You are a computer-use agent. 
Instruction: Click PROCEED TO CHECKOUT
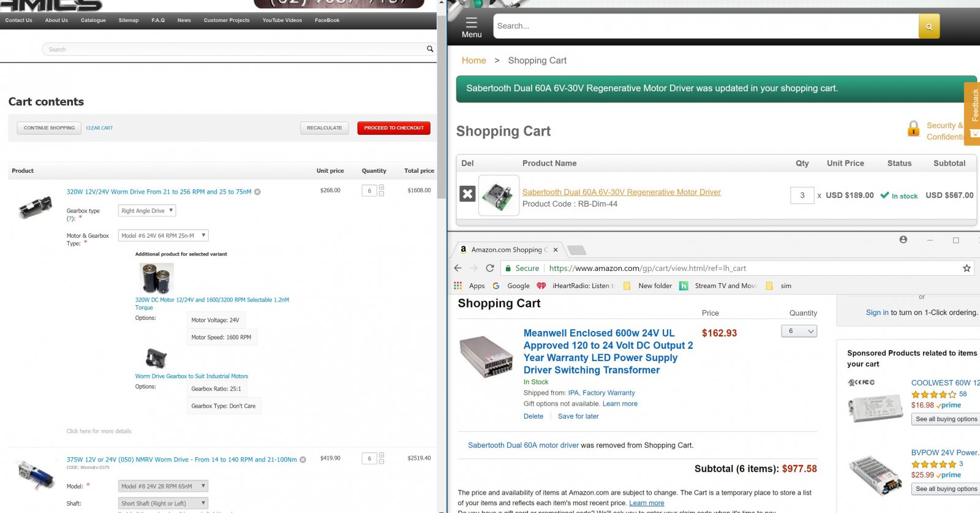pyautogui.click(x=394, y=128)
